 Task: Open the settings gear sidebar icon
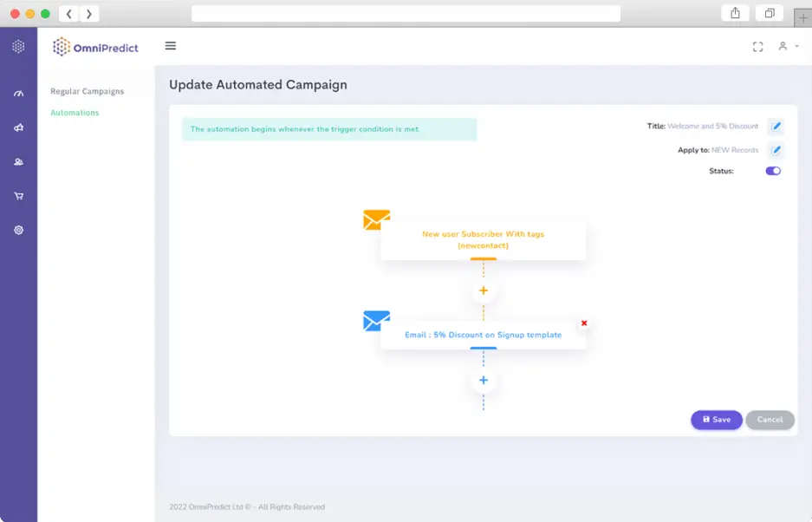pos(18,231)
